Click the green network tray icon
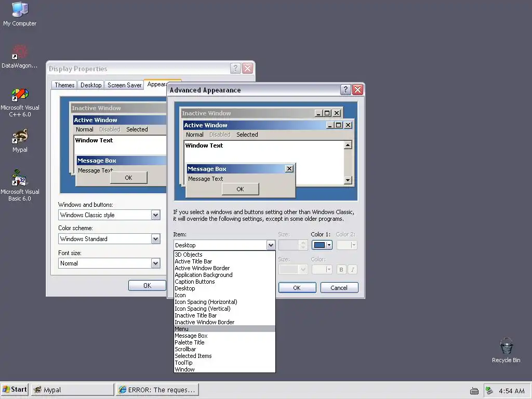The width and height of the screenshot is (532, 399). pyautogui.click(x=489, y=391)
